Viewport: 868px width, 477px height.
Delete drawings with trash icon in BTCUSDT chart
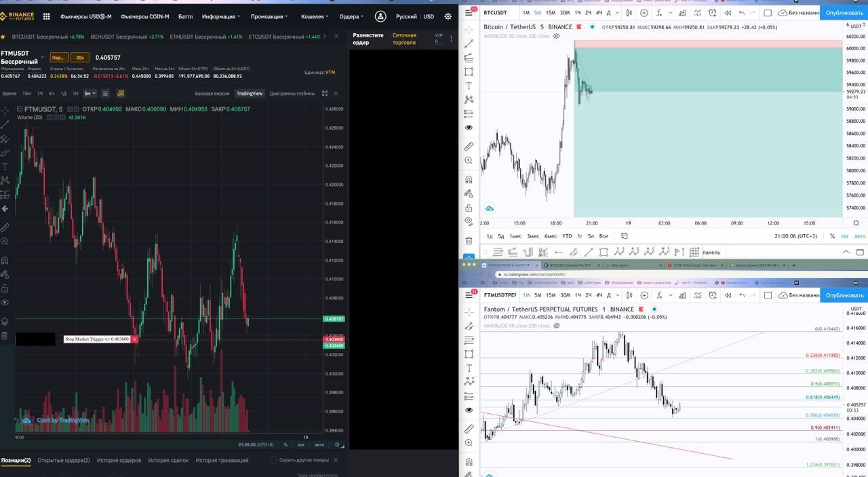pyautogui.click(x=469, y=240)
